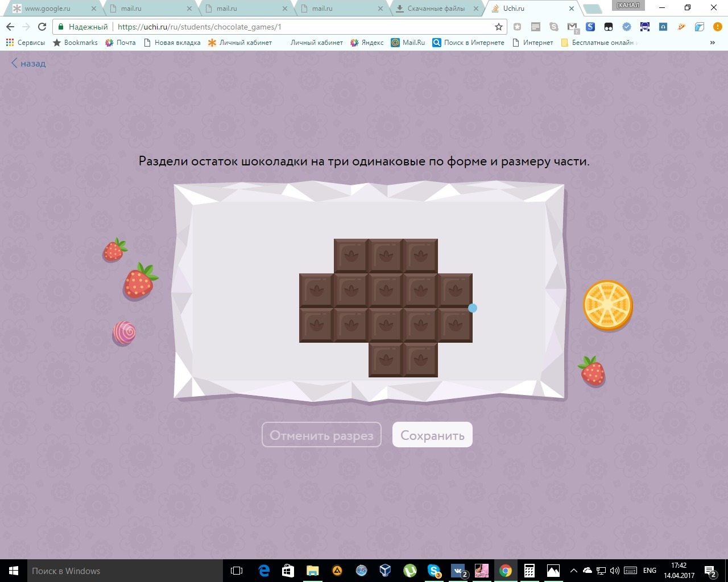Click the orange slice decoration

tap(607, 305)
